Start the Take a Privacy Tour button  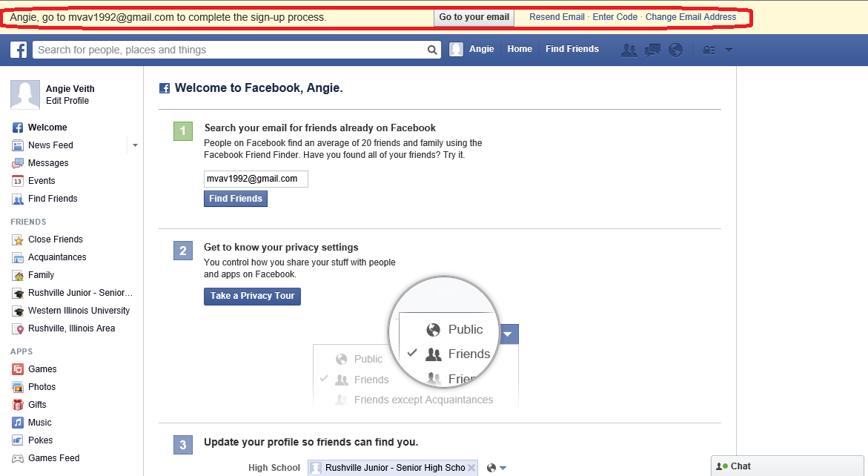pos(252,296)
